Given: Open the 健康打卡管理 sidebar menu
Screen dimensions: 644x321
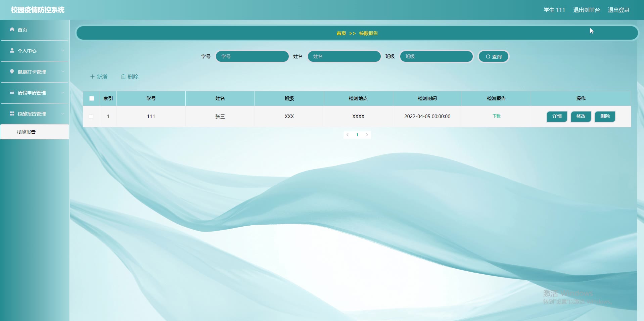Looking at the screenshot, I should click(x=35, y=72).
